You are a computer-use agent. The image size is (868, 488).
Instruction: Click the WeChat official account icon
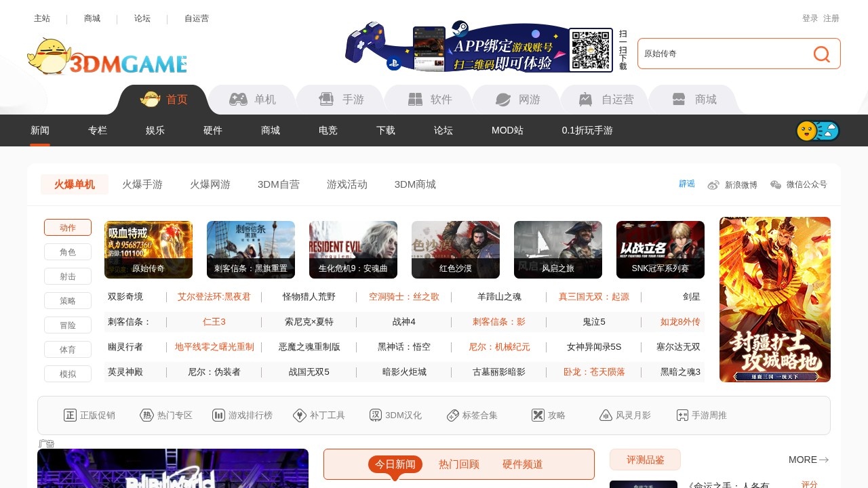point(776,185)
